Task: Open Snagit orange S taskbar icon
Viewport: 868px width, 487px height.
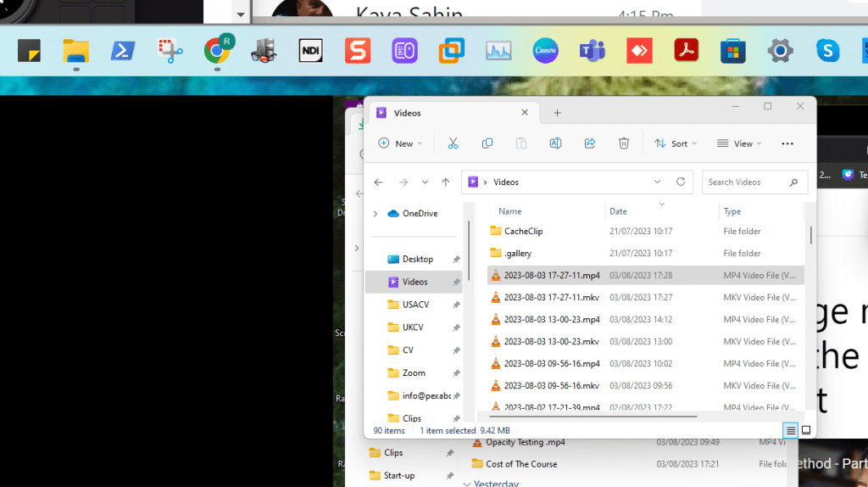Action: [358, 51]
